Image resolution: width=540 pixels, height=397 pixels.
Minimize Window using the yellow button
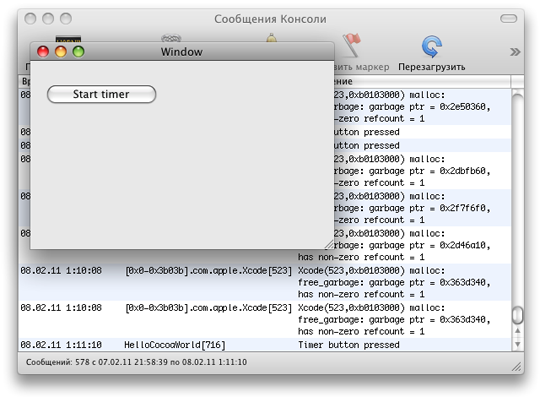61,52
